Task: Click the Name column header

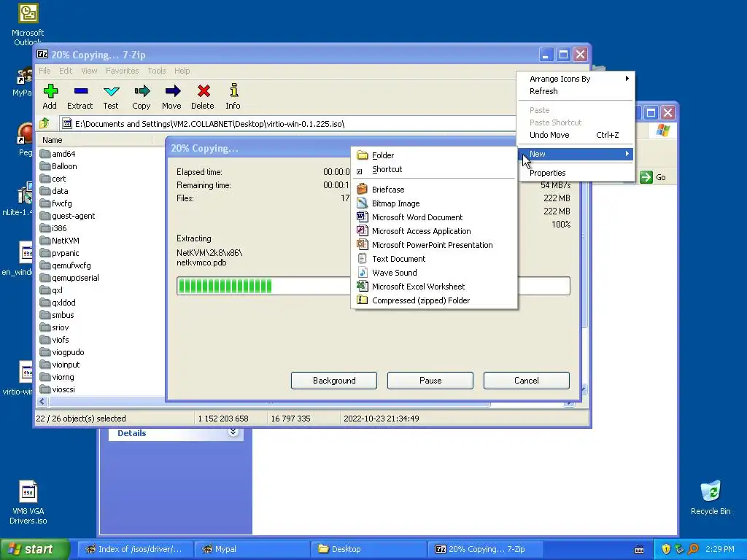Action: tap(95, 140)
